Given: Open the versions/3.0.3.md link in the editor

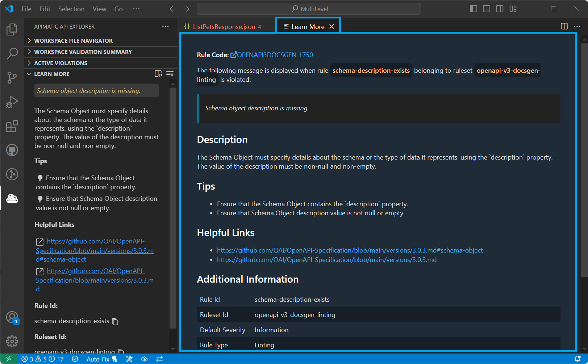Looking at the screenshot, I should pyautogui.click(x=327, y=260).
